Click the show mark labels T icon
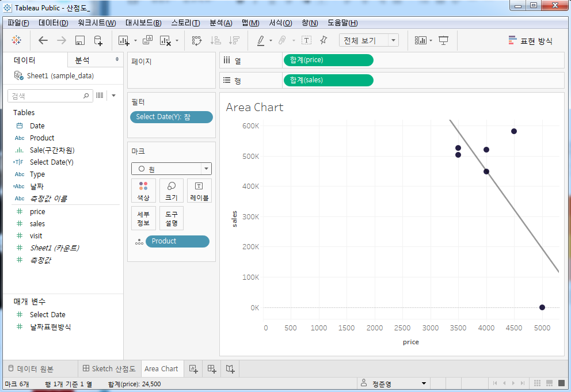 coord(307,40)
